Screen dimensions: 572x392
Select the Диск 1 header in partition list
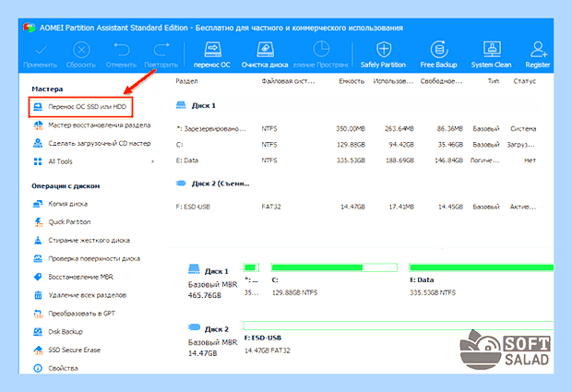click(x=197, y=105)
